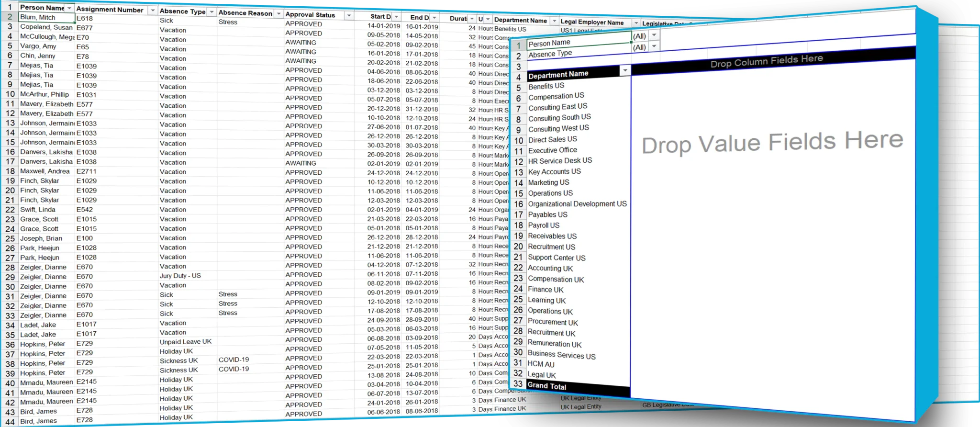This screenshot has width=980, height=427.
Task: Open the Person Name column filter arrow
Action: [69, 8]
